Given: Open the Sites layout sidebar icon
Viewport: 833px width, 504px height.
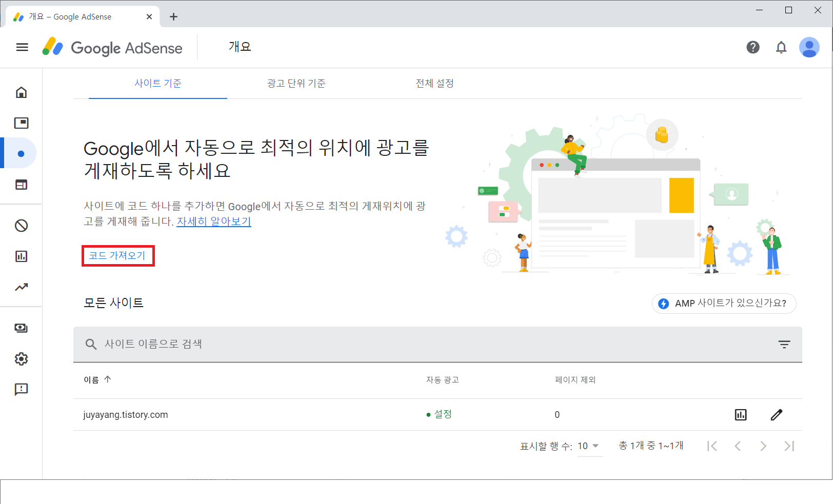Looking at the screenshot, I should (x=21, y=185).
